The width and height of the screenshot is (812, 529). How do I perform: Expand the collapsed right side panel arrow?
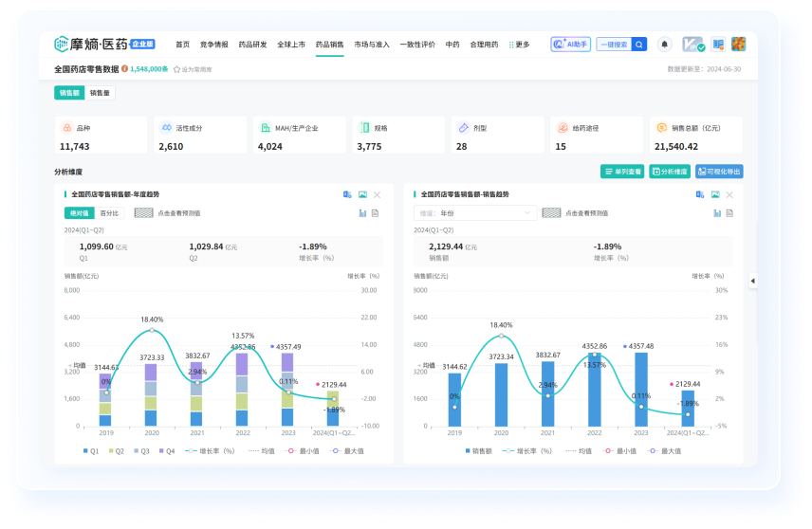pyautogui.click(x=753, y=281)
